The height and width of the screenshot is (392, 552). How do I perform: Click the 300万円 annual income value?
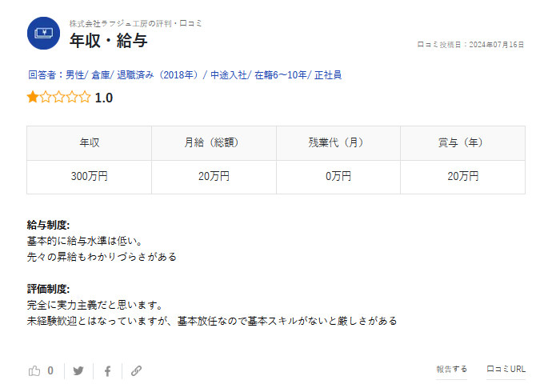(x=90, y=177)
